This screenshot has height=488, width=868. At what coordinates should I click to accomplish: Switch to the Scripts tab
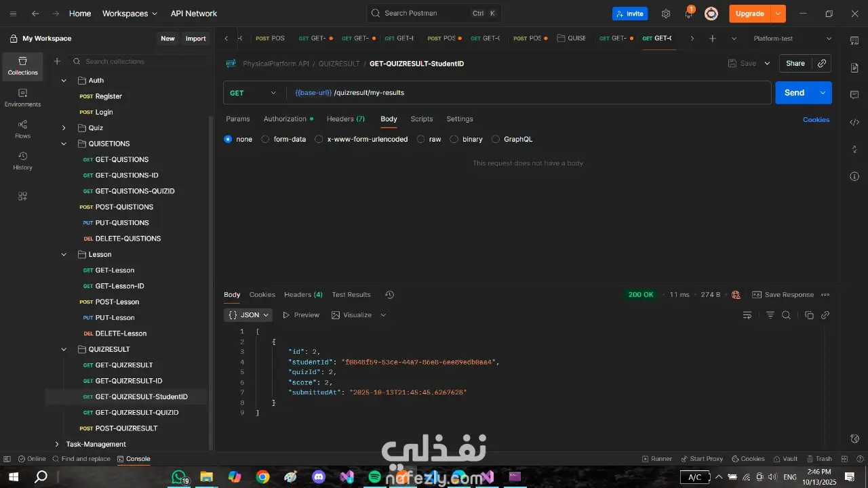click(422, 119)
